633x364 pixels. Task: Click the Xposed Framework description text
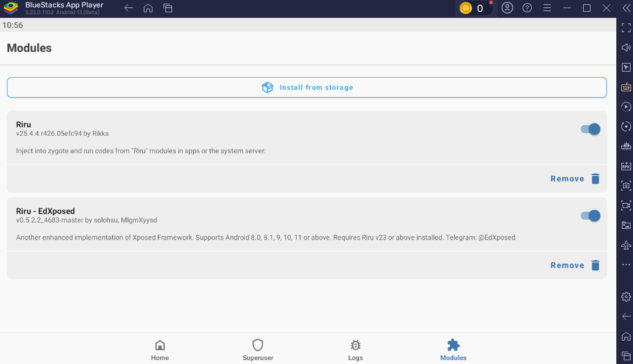click(x=266, y=238)
